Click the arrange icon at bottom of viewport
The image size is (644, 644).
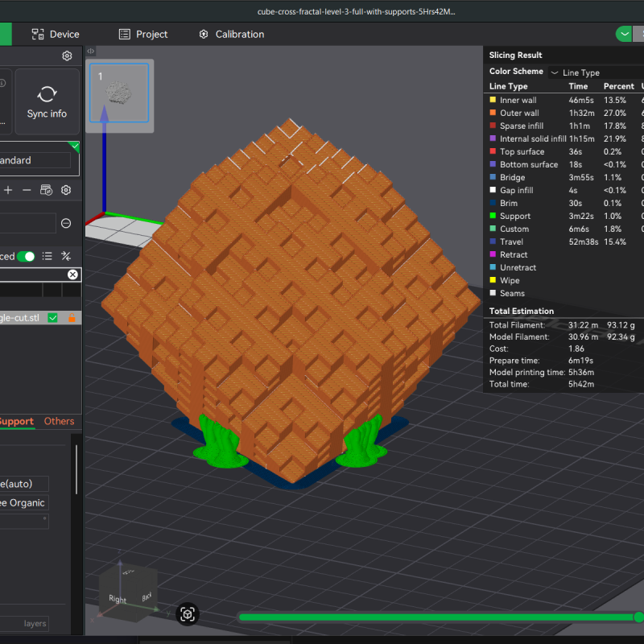187,614
